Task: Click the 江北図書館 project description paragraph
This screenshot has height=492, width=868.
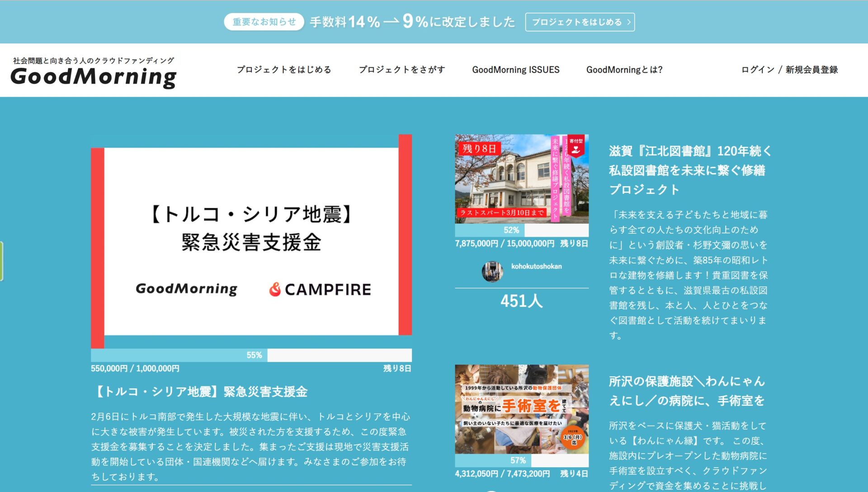Action: (x=689, y=275)
